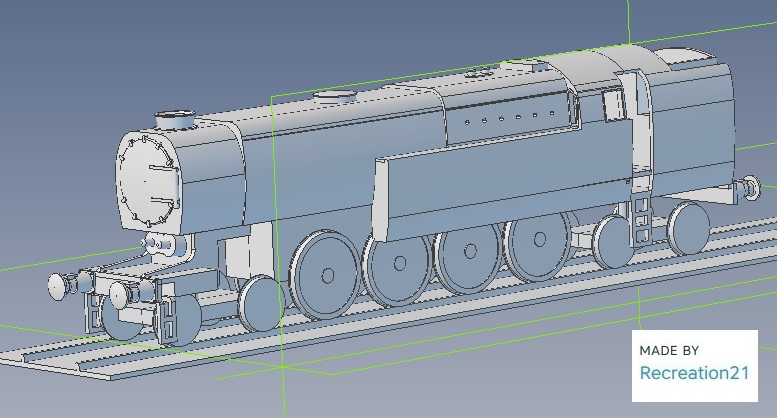
Task: Select the rear buffer behind the bunker
Action: coord(748,188)
